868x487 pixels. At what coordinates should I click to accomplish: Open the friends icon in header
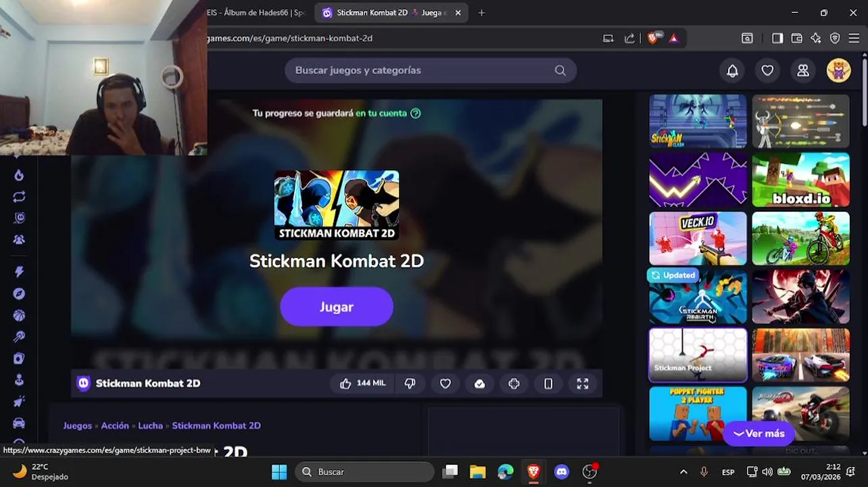(803, 70)
